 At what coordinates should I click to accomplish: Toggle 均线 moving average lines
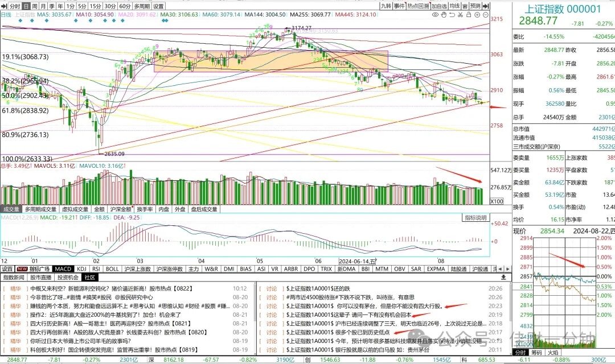pos(454,6)
